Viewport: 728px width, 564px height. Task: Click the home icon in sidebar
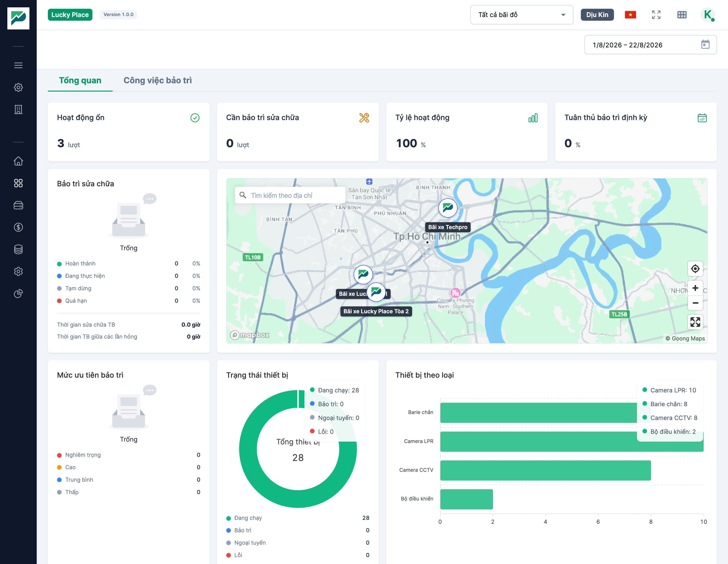coord(18,161)
